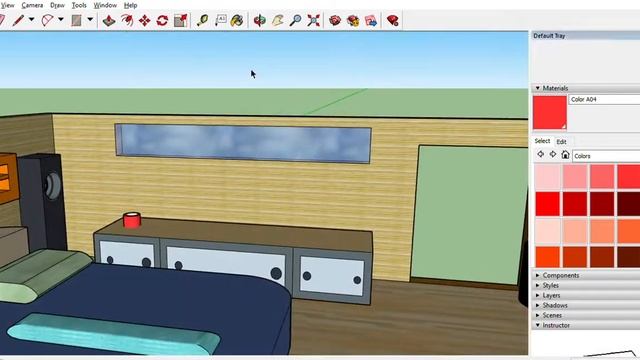Click the current red material preview
This screenshot has height=360, width=640.
550,113
